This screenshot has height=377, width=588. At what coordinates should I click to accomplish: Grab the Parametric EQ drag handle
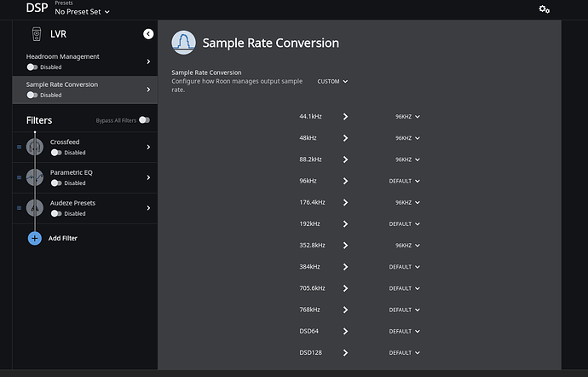(19, 177)
